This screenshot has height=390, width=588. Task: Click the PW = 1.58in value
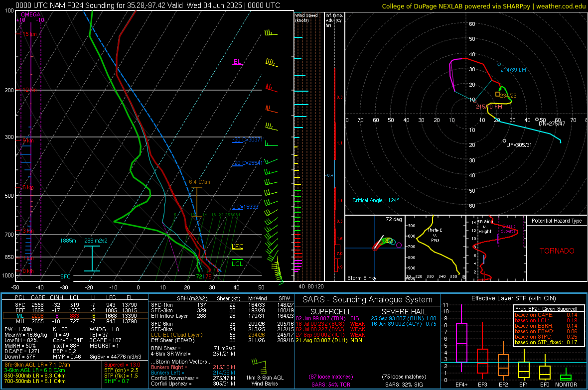[x=18, y=329]
